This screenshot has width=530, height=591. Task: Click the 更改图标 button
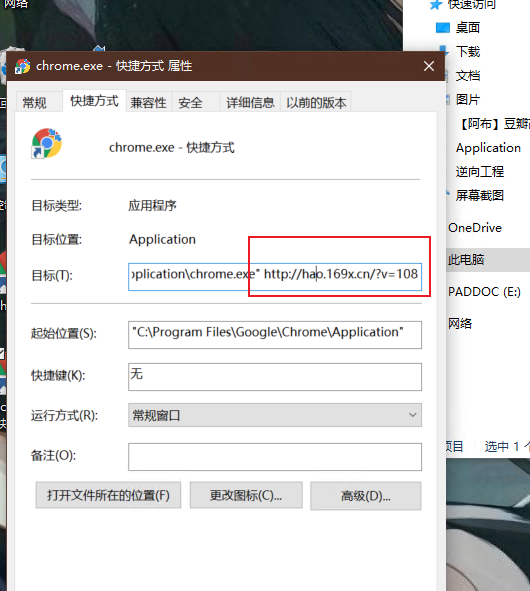[246, 495]
